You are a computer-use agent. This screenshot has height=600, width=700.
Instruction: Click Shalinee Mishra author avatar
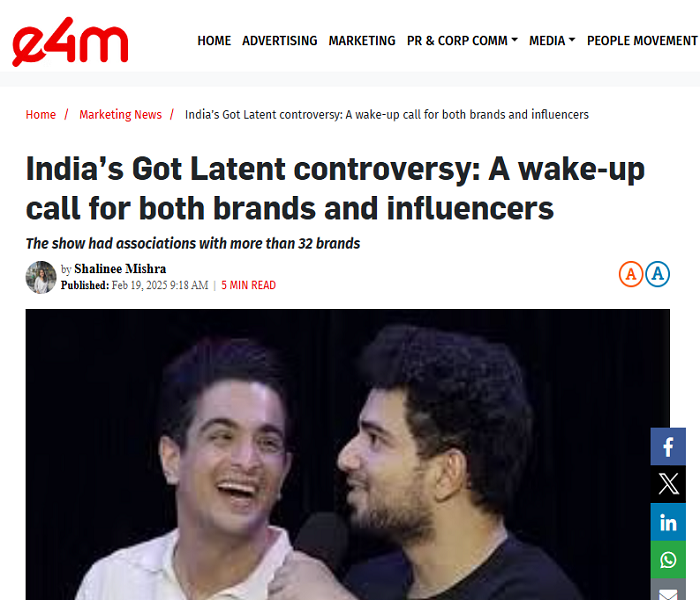(x=41, y=277)
